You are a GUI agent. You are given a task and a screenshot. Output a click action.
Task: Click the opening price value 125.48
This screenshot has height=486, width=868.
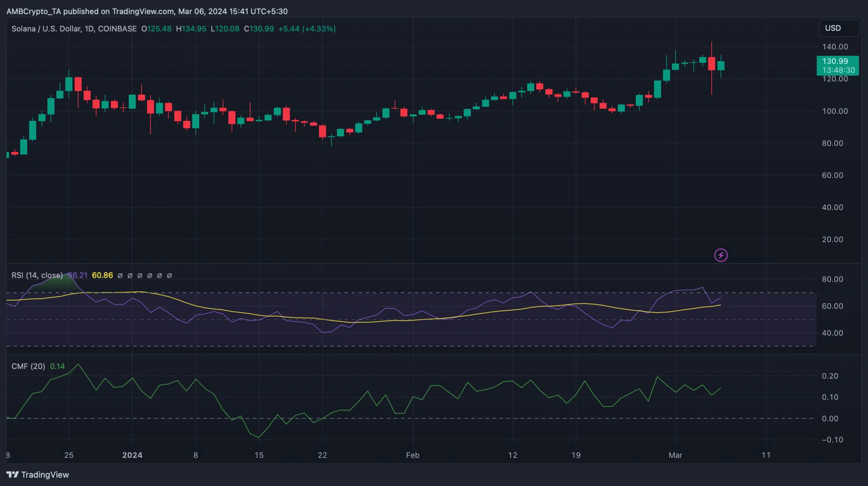tap(159, 28)
